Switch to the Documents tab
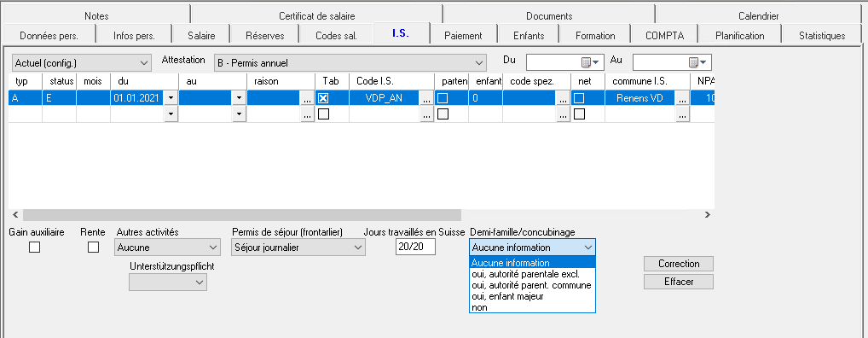This screenshot has height=338, width=868. pos(549,16)
